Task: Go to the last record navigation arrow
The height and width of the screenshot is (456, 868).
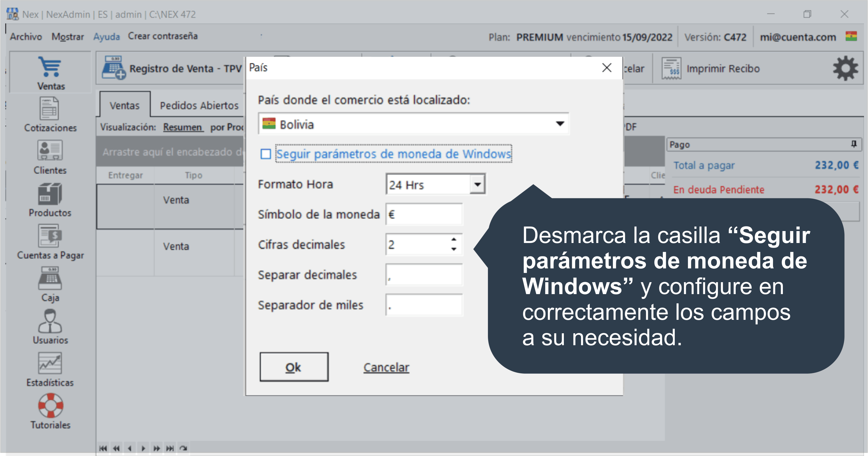Action: coord(170,448)
